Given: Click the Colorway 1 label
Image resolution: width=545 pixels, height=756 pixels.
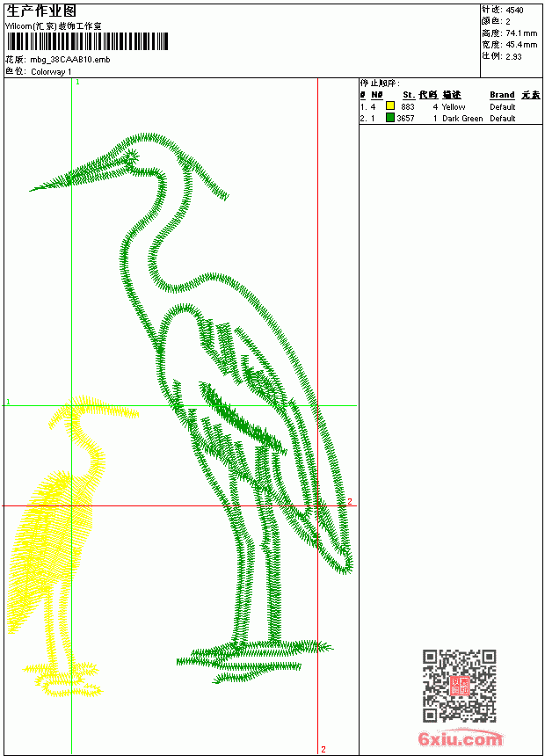Looking at the screenshot, I should (51, 72).
